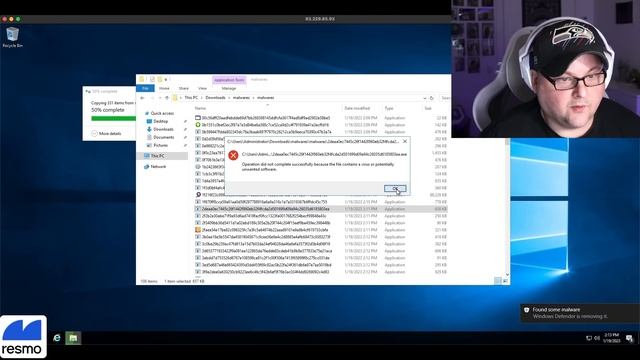This screenshot has width=640, height=360.
Task: Switch to the large icons view in the status bar
Action: coord(505,281)
